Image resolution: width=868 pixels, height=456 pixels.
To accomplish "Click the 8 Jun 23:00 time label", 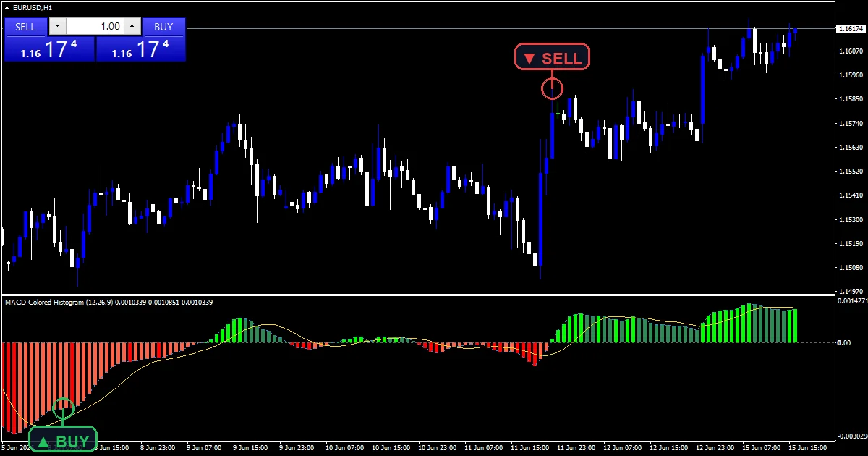I will tap(158, 448).
